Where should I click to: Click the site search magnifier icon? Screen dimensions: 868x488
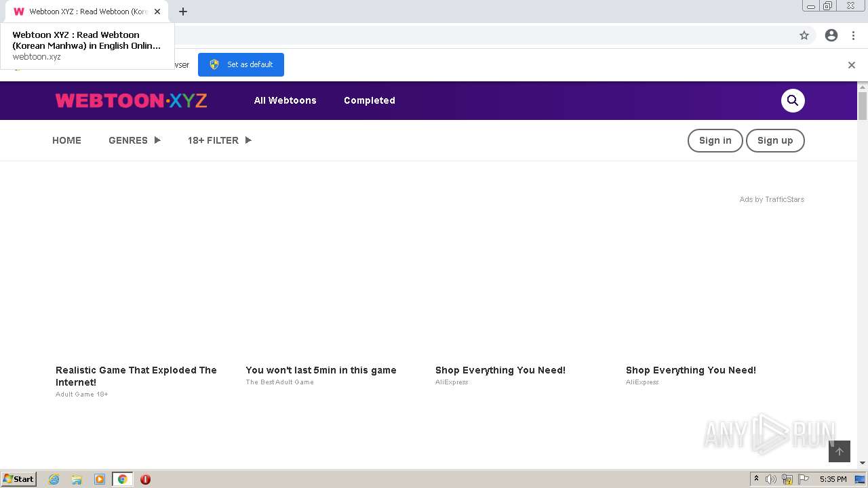[793, 100]
